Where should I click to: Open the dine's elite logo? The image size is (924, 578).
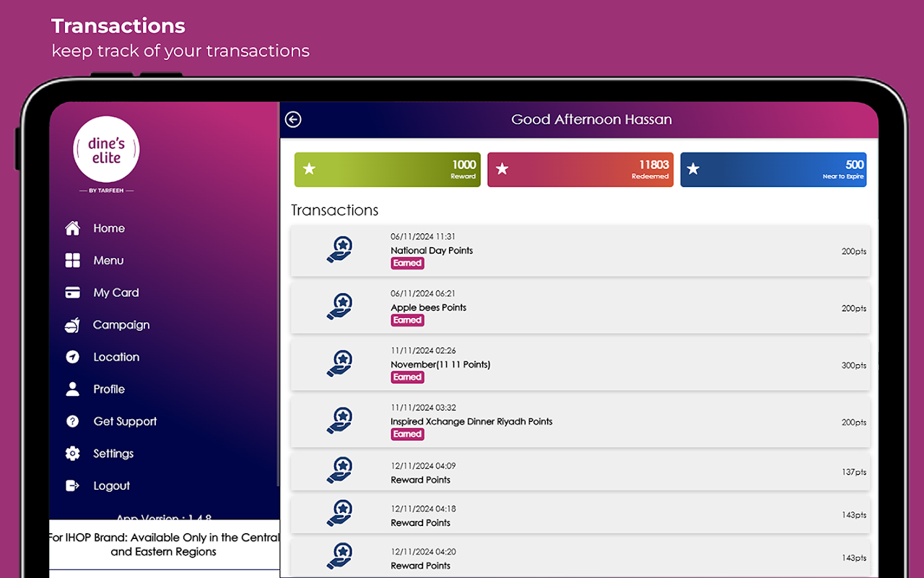[107, 150]
